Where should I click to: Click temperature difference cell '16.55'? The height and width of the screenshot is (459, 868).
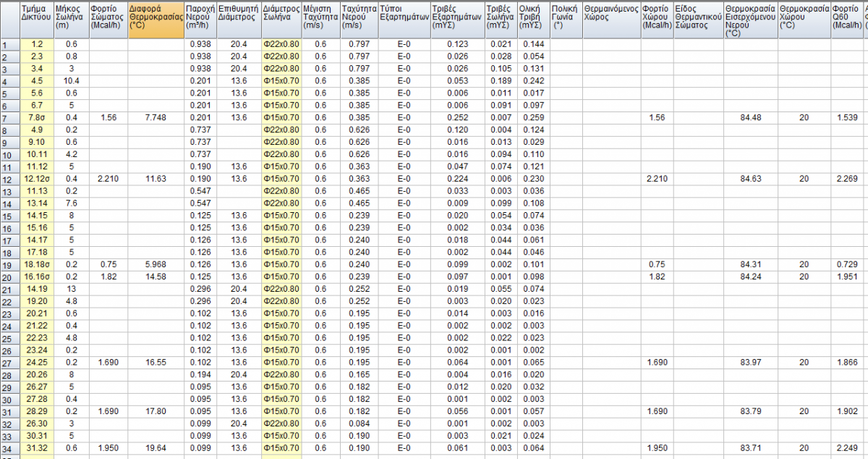pos(156,362)
